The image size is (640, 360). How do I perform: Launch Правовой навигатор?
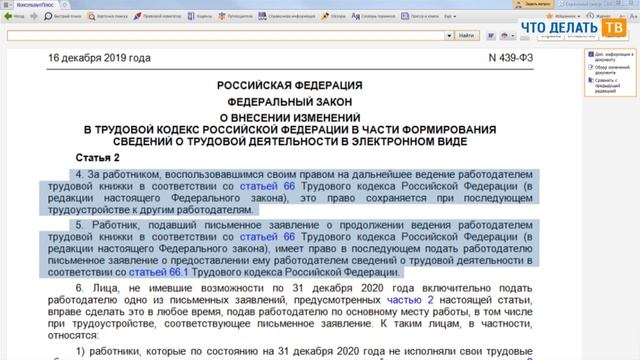(158, 16)
